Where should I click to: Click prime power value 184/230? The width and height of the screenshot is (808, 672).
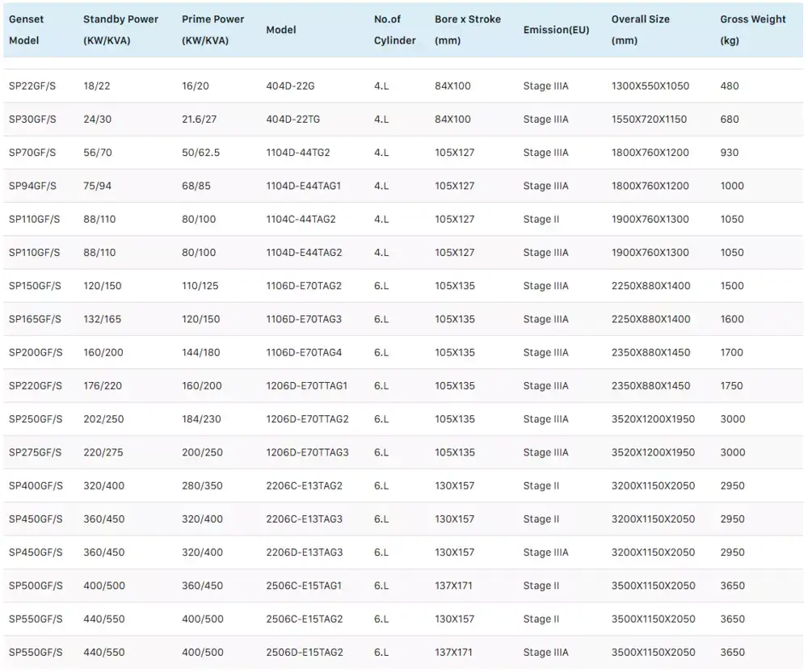point(201,419)
